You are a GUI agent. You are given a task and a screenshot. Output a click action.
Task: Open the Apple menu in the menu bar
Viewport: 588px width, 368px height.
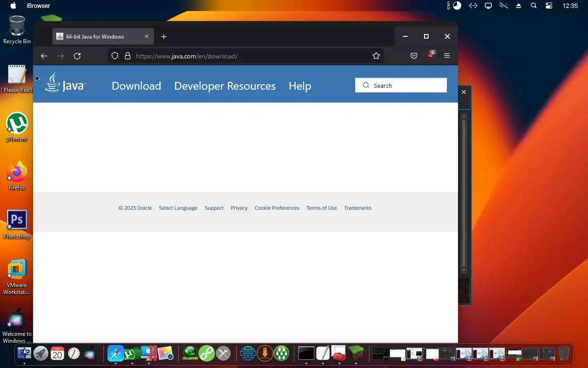pos(13,6)
